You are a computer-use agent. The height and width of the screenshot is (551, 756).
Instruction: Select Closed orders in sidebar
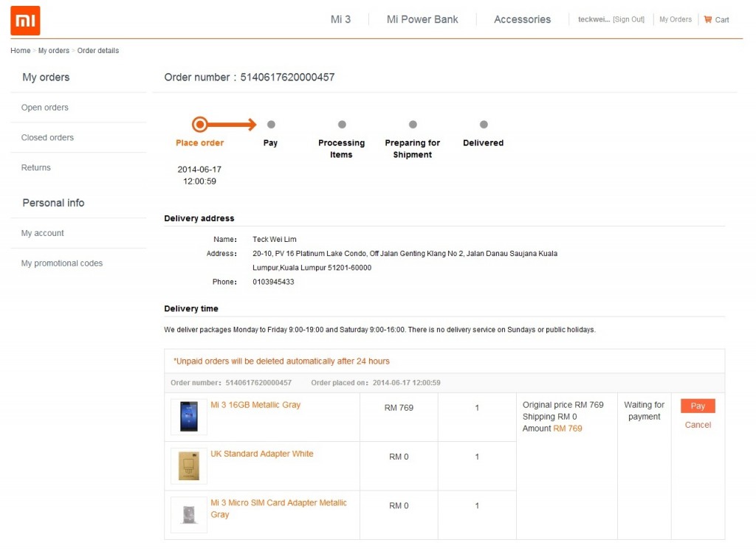coord(47,137)
